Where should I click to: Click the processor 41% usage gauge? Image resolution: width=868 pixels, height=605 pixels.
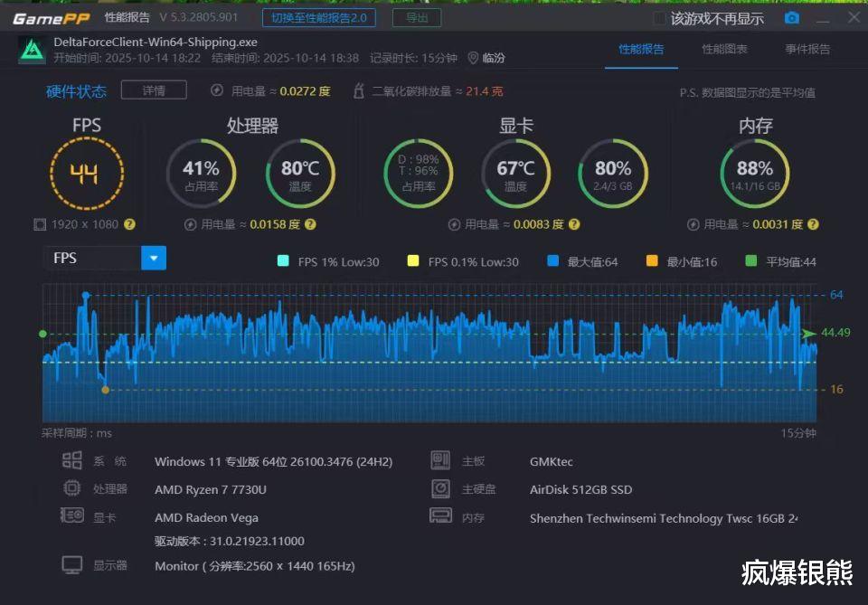point(201,174)
